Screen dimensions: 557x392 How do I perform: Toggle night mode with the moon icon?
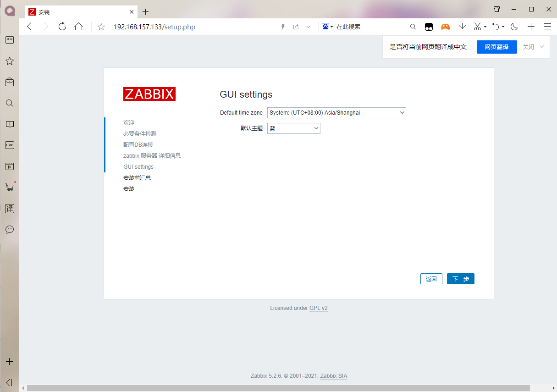click(x=514, y=27)
